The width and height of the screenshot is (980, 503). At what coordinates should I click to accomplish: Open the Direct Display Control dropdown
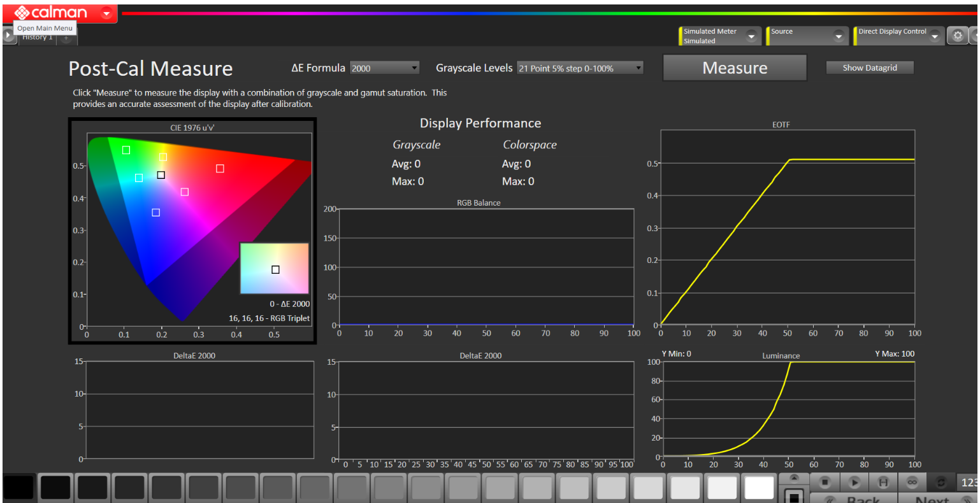click(935, 36)
